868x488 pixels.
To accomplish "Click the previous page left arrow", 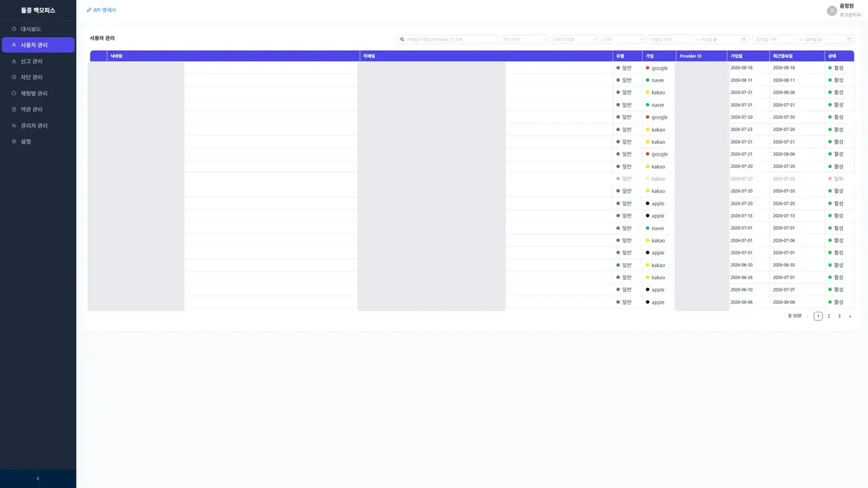I will click(x=808, y=316).
